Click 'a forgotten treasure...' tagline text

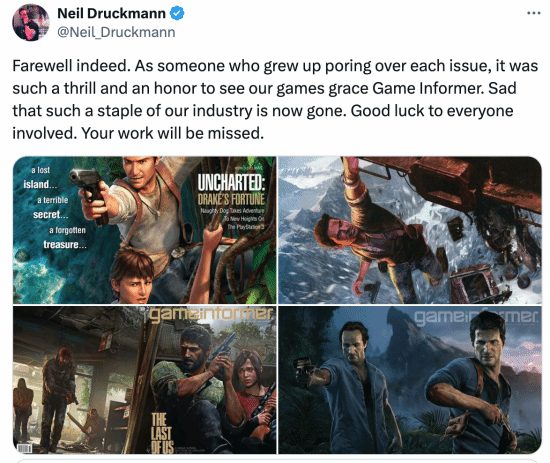[65, 237]
